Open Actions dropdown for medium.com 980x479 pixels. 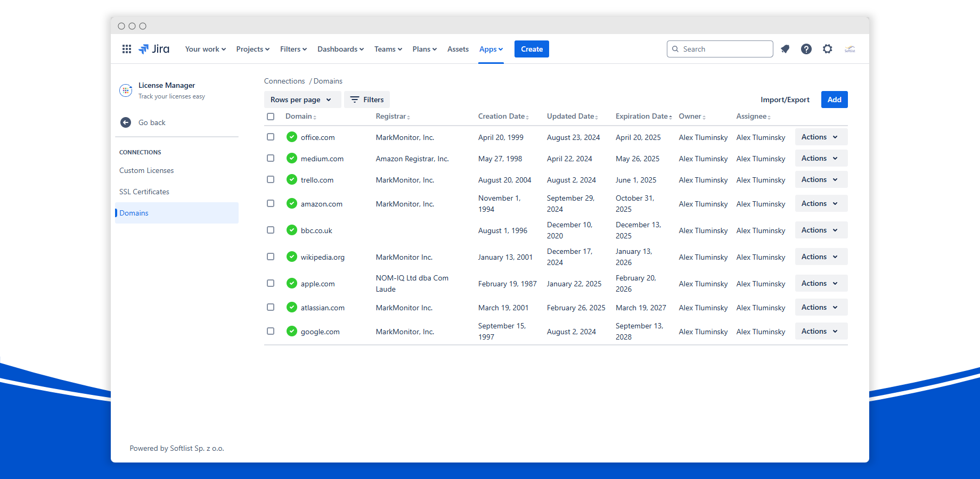821,158
